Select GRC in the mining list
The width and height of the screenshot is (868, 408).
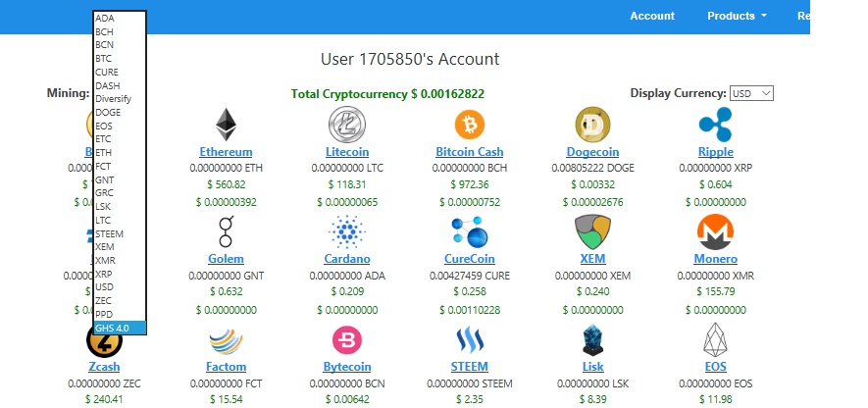(x=119, y=192)
